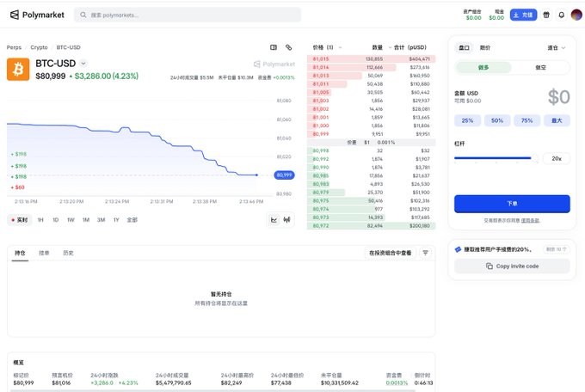
Task: Toggle the panel layout icon above chart
Action: [x=274, y=47]
